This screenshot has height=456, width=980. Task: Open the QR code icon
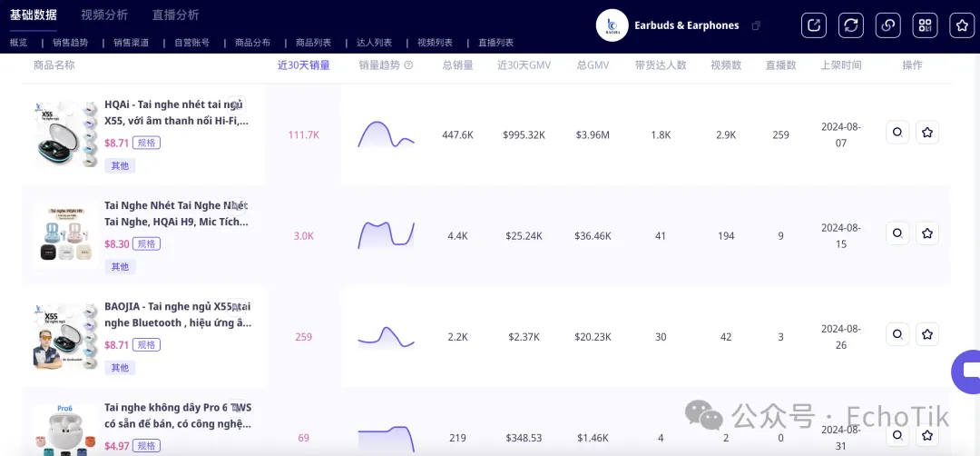click(x=925, y=25)
